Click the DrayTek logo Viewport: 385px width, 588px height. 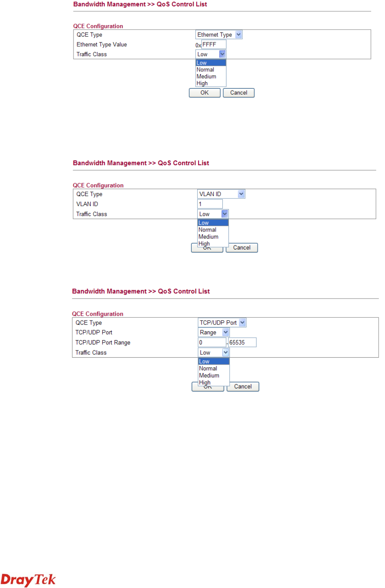[28, 580]
